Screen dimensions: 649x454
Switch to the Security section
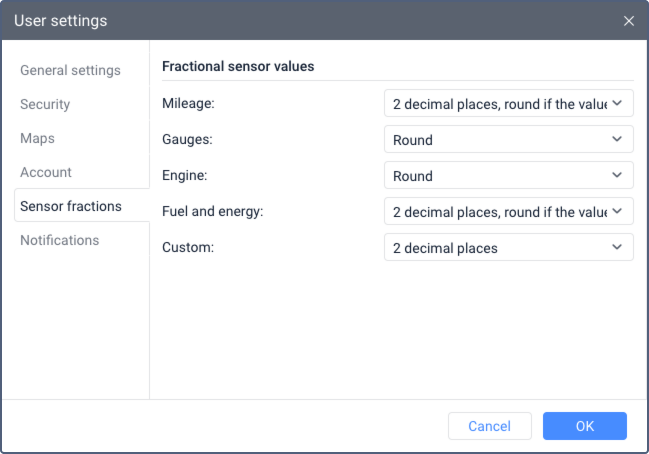tap(45, 104)
